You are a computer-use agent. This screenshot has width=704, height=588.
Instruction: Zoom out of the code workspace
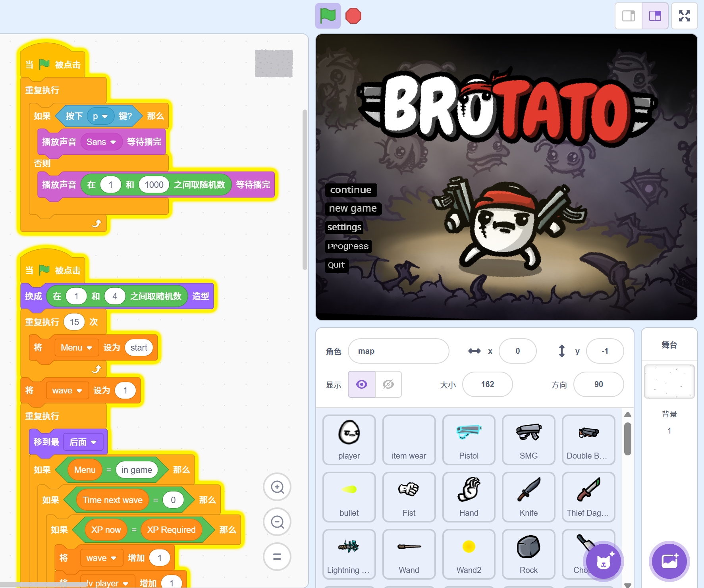click(x=277, y=522)
